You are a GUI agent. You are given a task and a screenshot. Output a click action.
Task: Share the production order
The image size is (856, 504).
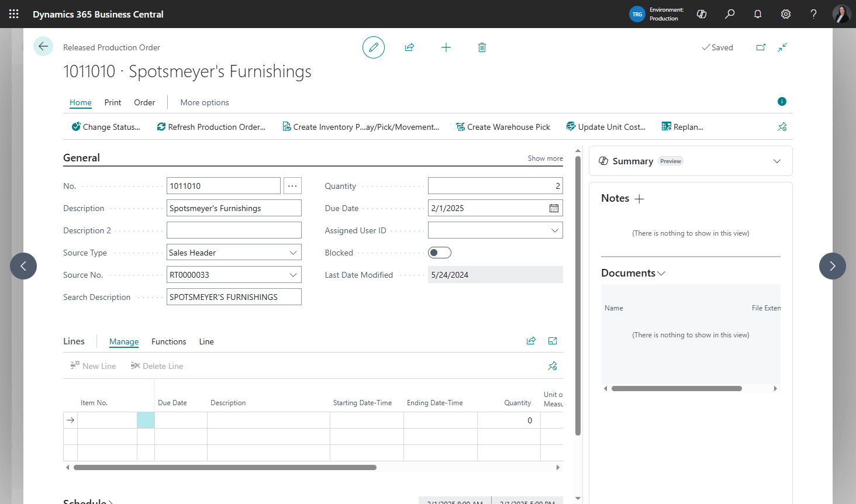tap(409, 47)
